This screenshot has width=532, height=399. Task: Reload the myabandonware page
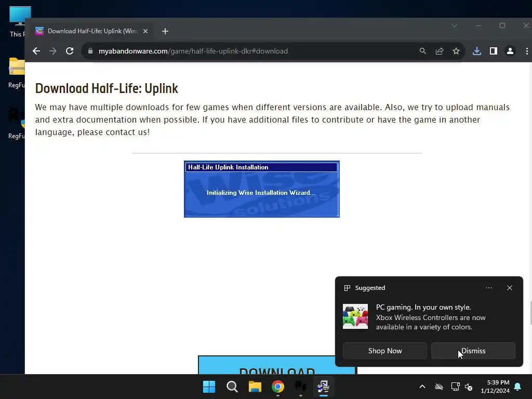pos(70,51)
